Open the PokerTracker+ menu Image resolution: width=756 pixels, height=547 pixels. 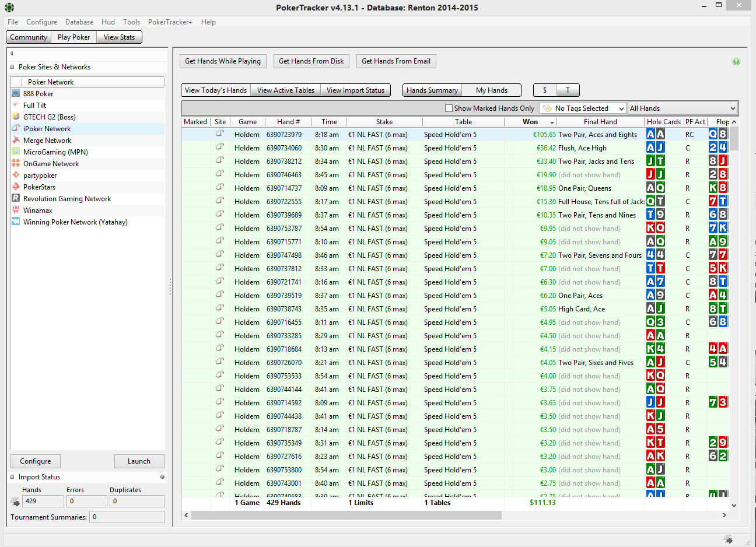170,22
